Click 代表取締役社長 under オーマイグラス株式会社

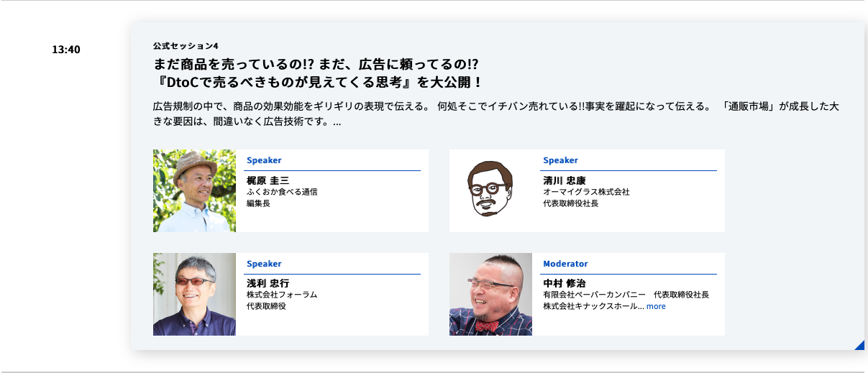click(x=570, y=203)
